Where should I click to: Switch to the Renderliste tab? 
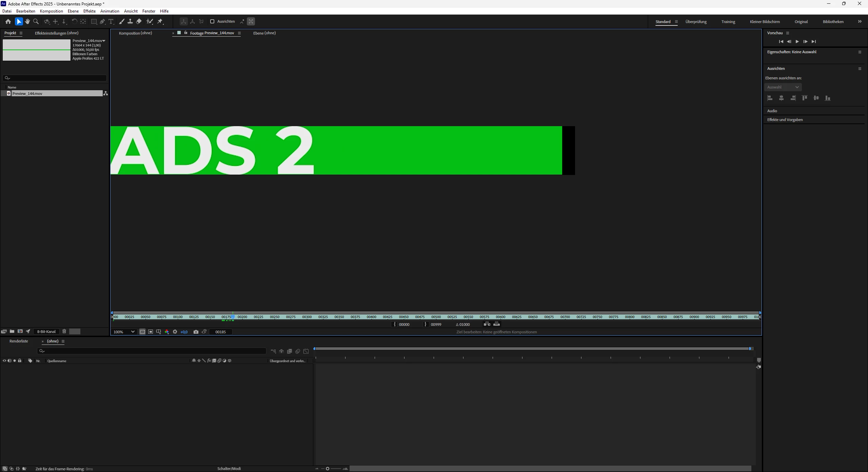click(19, 341)
